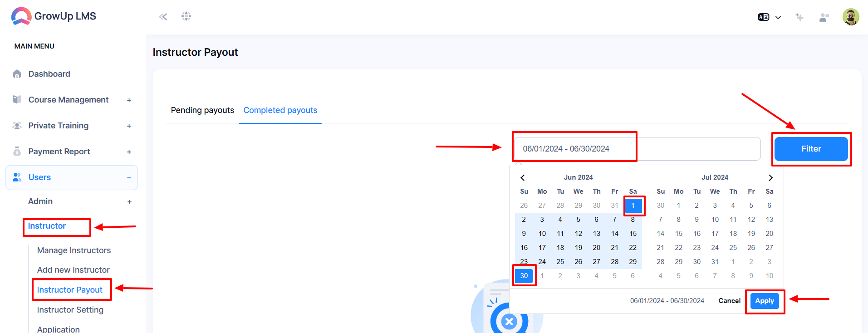Collapse Users menu minus sign
The image size is (868, 333).
(x=129, y=178)
